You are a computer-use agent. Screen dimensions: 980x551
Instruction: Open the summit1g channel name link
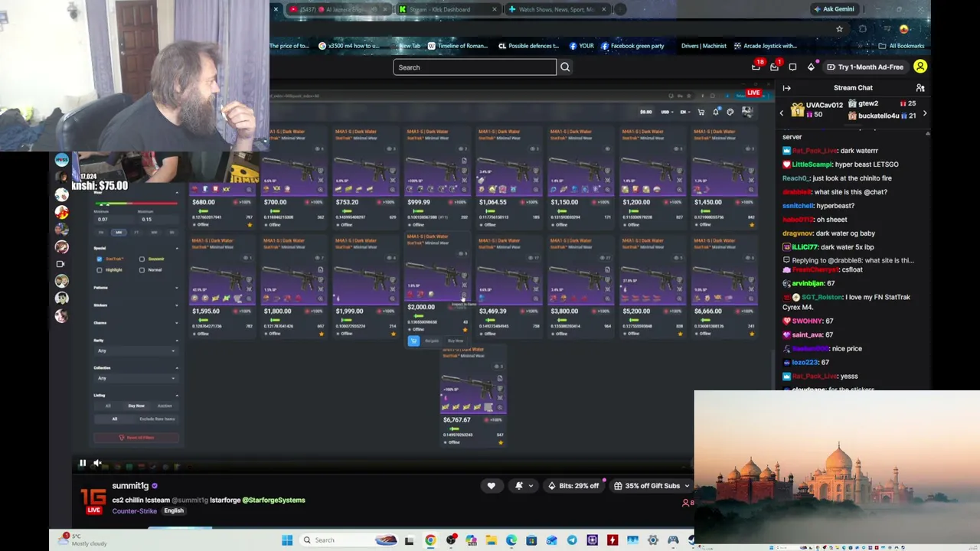pyautogui.click(x=130, y=486)
